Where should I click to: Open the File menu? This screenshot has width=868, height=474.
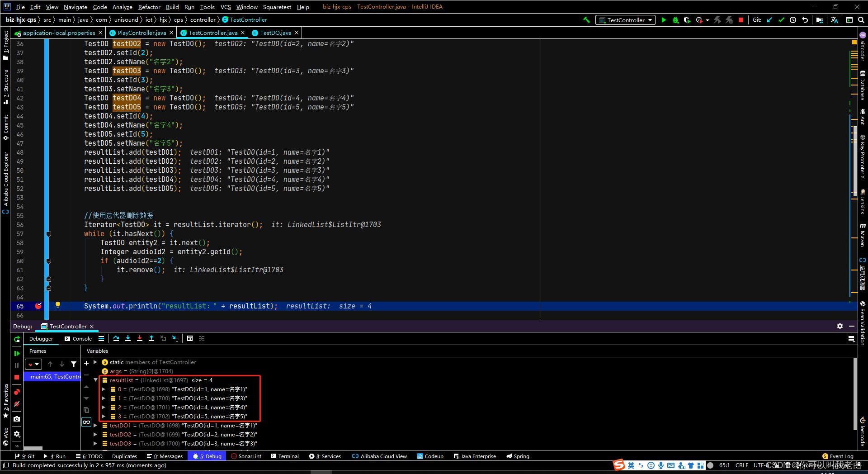point(20,7)
